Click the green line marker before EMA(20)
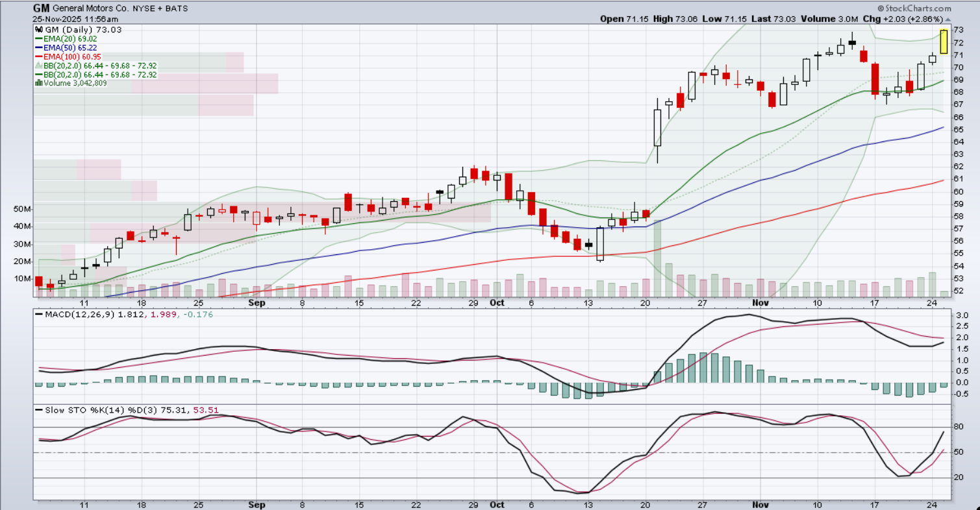This screenshot has width=980, height=510. point(38,39)
